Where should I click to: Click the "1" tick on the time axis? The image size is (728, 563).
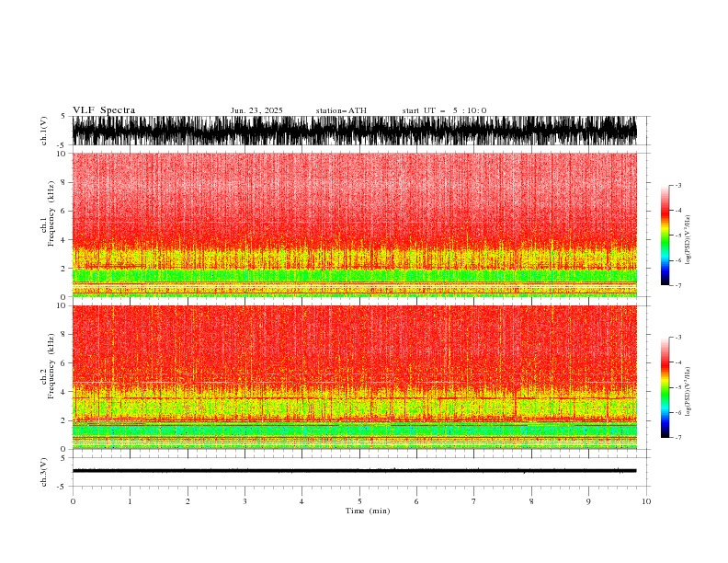click(130, 501)
